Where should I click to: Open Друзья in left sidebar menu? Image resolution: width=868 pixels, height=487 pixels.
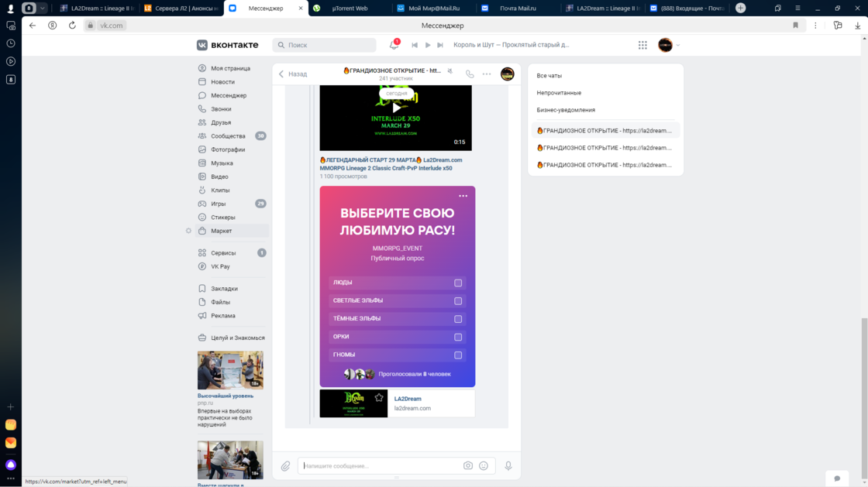221,122
